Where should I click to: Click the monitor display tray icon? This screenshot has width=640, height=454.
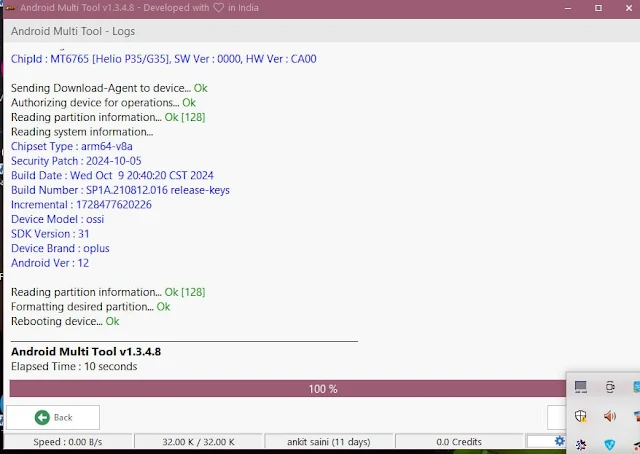[581, 387]
